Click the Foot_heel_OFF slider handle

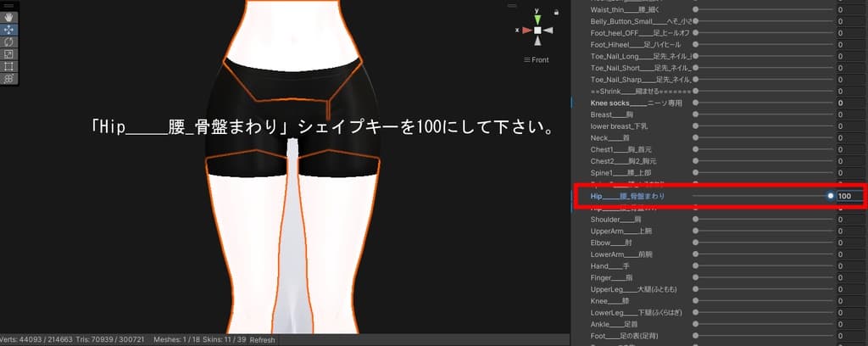pyautogui.click(x=696, y=33)
